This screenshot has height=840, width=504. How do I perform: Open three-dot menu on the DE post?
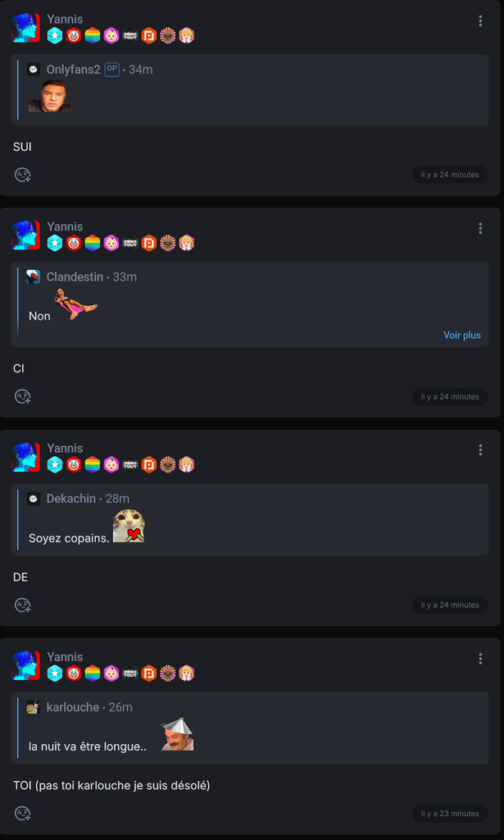[480, 450]
